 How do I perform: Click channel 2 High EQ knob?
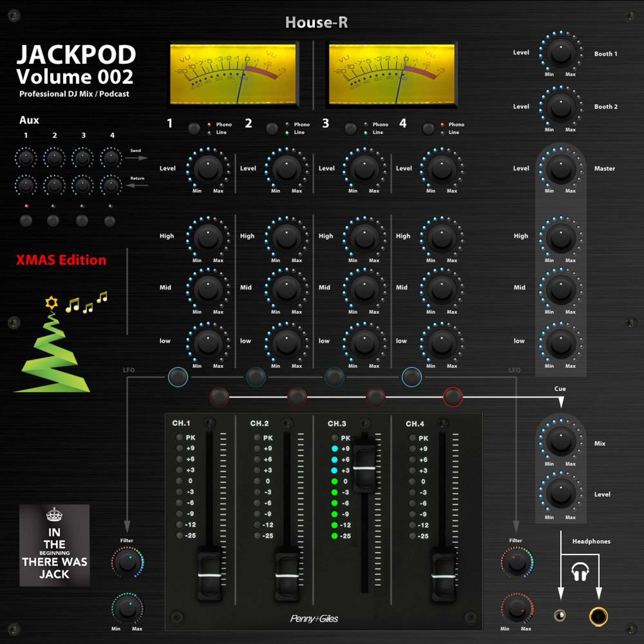(287, 239)
